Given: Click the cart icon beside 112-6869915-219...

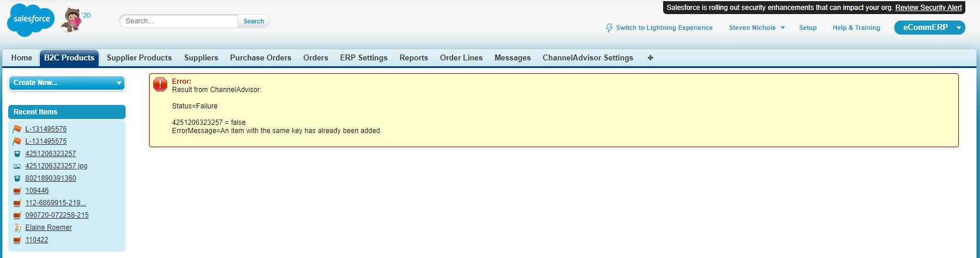Looking at the screenshot, I should (x=17, y=203).
